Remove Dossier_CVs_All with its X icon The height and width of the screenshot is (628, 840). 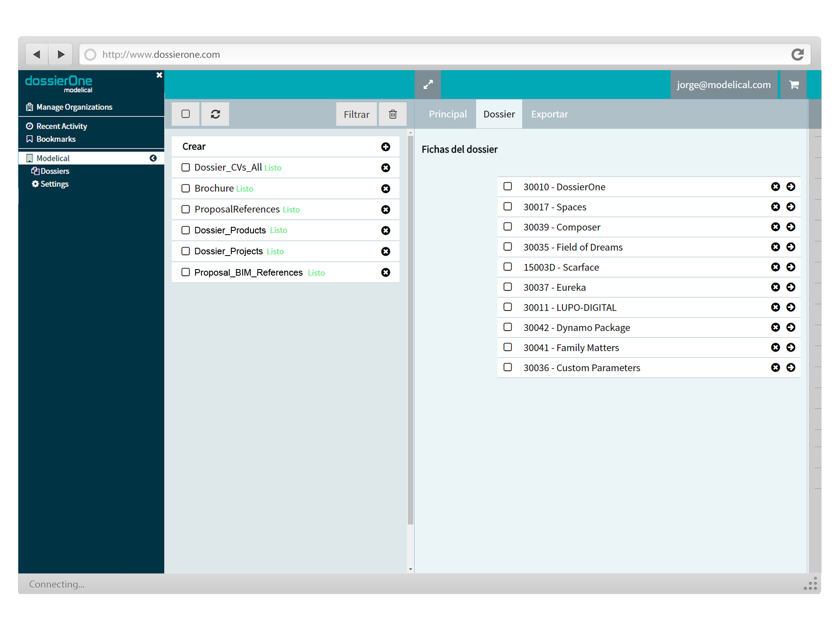click(x=386, y=168)
